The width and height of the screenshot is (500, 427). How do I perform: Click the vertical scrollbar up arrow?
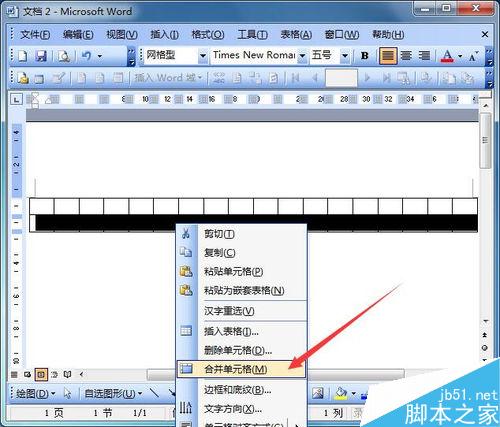(485, 106)
